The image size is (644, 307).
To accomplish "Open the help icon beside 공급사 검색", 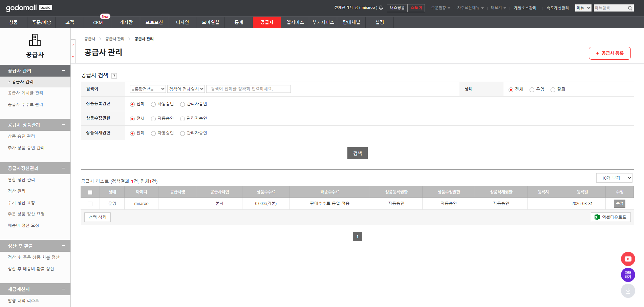I will pyautogui.click(x=114, y=76).
